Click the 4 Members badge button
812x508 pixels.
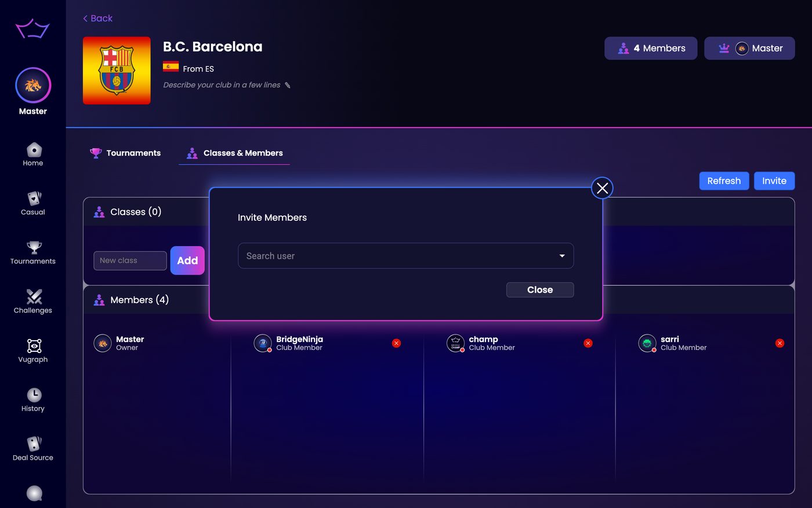(651, 48)
